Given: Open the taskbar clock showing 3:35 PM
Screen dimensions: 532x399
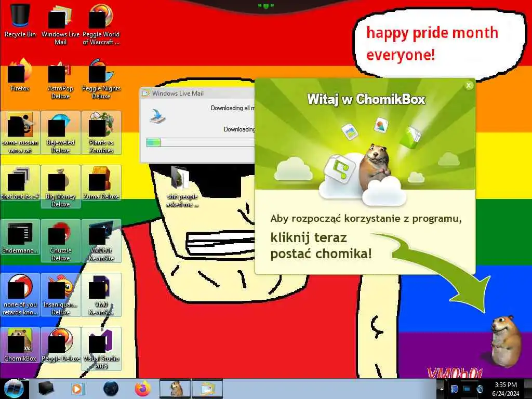Looking at the screenshot, I should (x=506, y=389).
